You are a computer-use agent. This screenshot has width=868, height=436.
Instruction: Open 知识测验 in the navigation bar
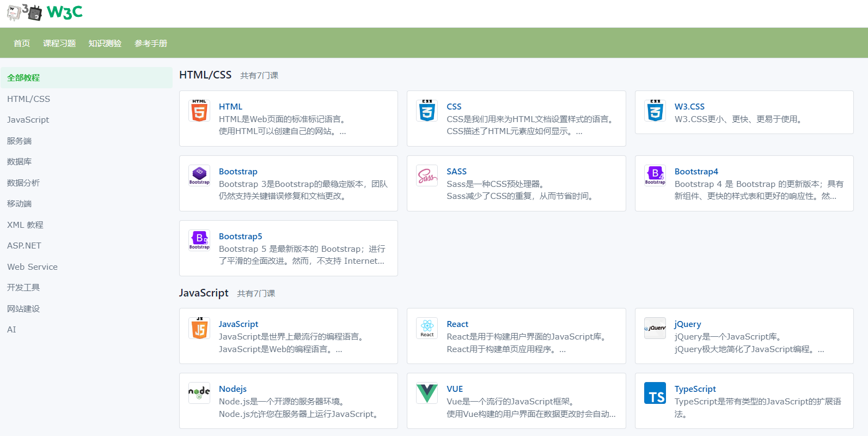pyautogui.click(x=105, y=44)
